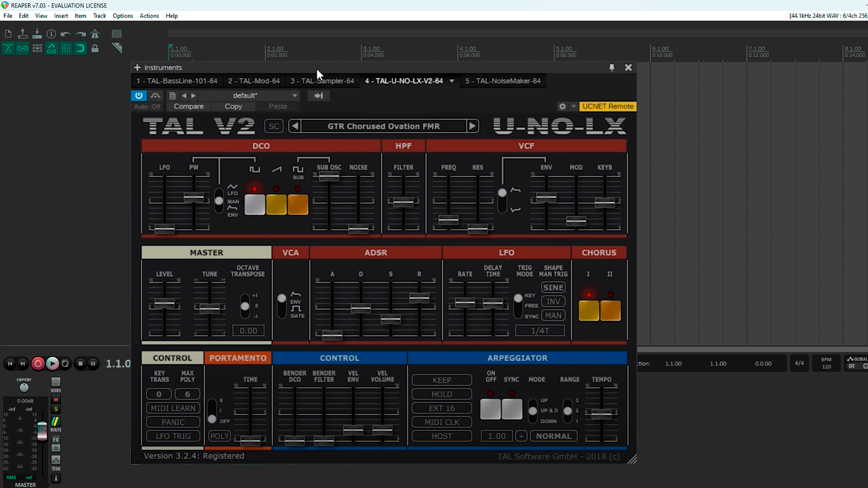
Task: Click the New Project toolbar icon
Action: [x=8, y=34]
